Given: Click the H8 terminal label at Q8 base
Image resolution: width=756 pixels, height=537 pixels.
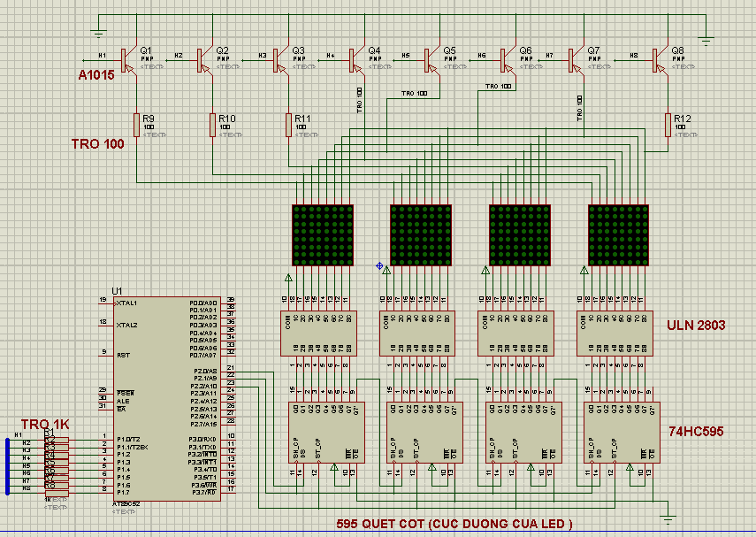Looking at the screenshot, I should coord(633,56).
